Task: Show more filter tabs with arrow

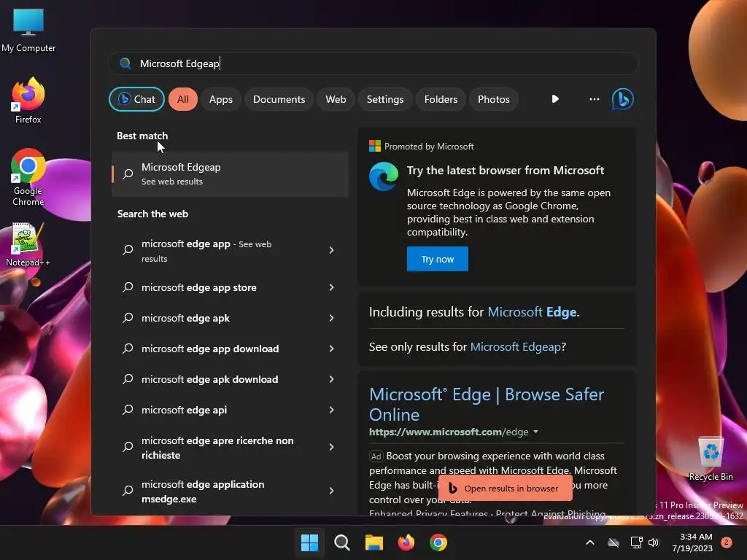Action: coord(555,99)
